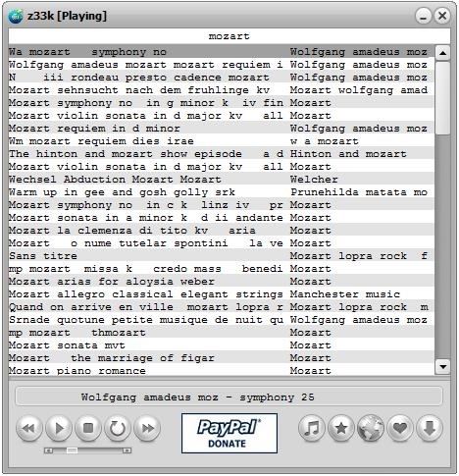The width and height of the screenshot is (459, 476).
Task: Click the playlist scrollbar up arrow
Action: point(442,53)
